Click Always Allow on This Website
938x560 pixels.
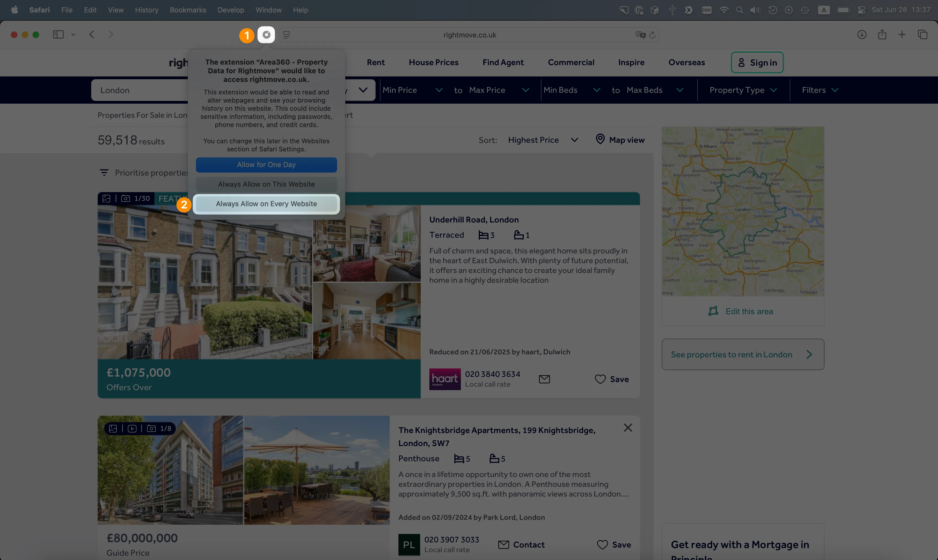point(266,184)
